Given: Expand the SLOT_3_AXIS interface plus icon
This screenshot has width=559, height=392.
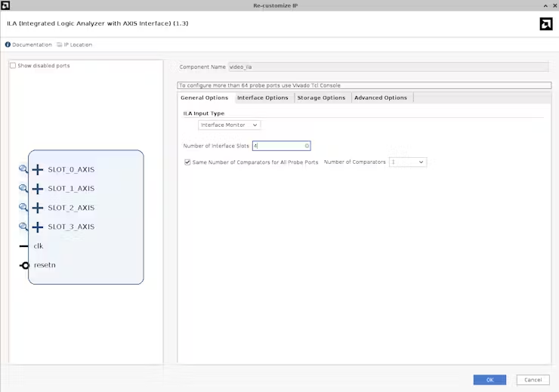Looking at the screenshot, I should 38,227.
